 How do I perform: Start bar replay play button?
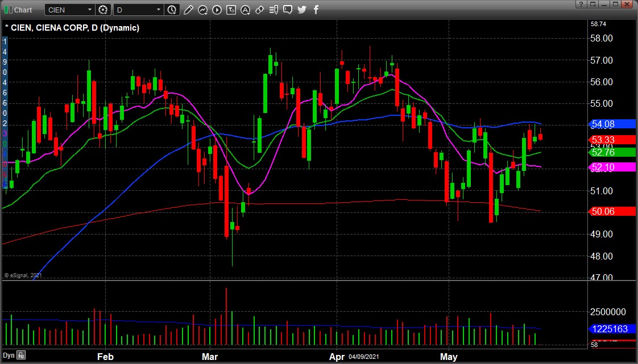tap(217, 10)
